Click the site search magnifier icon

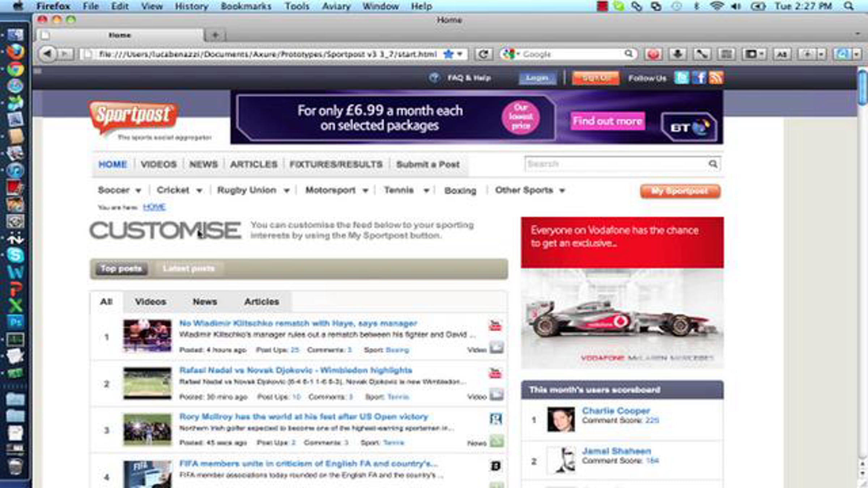click(713, 164)
